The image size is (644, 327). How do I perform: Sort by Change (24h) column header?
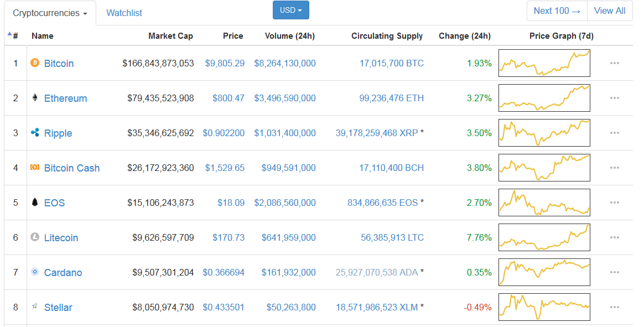point(465,36)
